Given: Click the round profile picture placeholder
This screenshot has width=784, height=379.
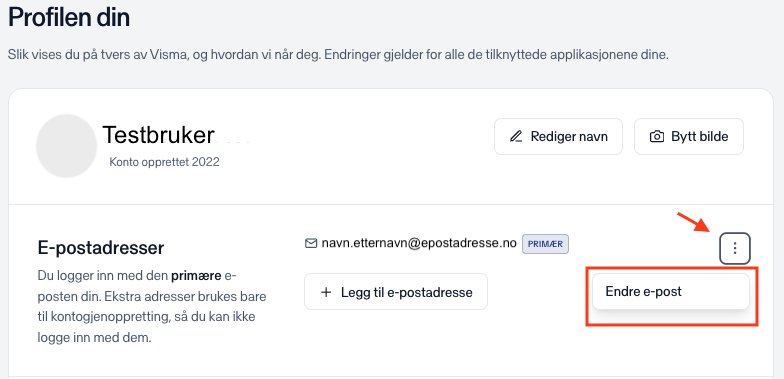Looking at the screenshot, I should (66, 146).
